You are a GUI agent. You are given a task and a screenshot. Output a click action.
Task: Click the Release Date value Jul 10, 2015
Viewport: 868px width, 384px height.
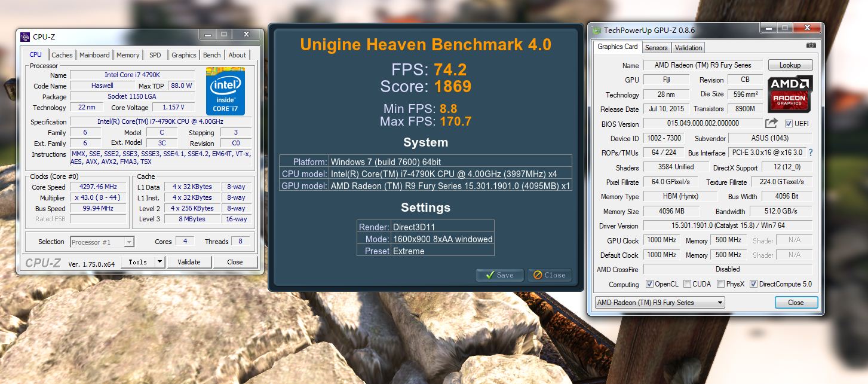pos(667,109)
